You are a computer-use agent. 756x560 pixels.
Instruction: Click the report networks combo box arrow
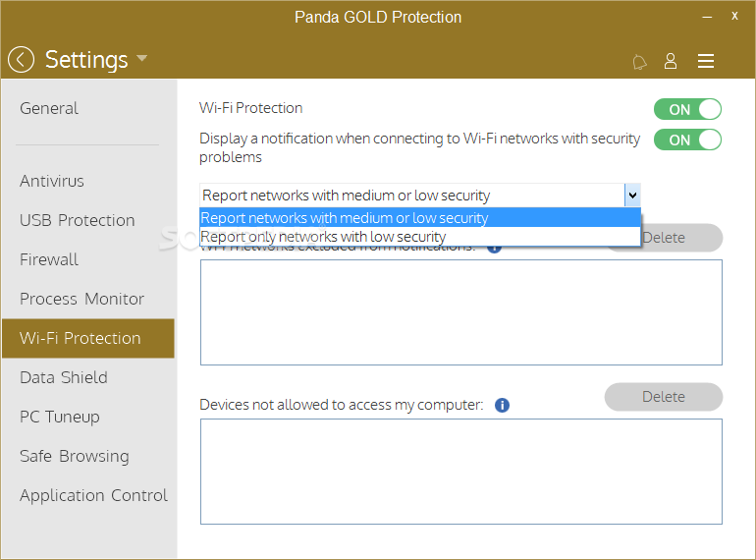click(632, 196)
